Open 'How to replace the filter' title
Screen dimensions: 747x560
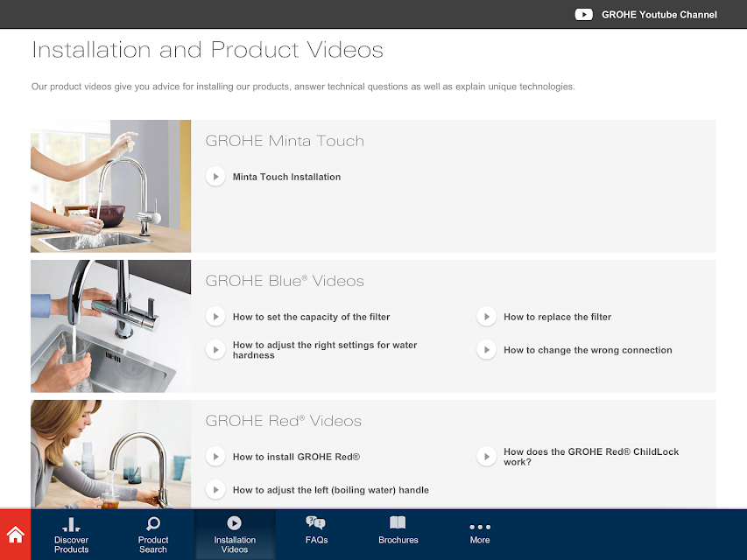[x=557, y=317]
